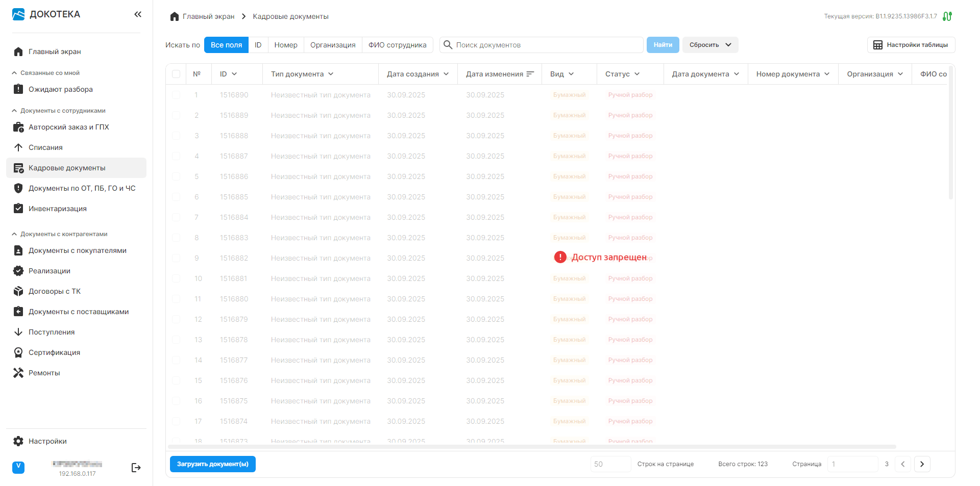
Task: Open Ремонты tools icon item
Action: (18, 373)
